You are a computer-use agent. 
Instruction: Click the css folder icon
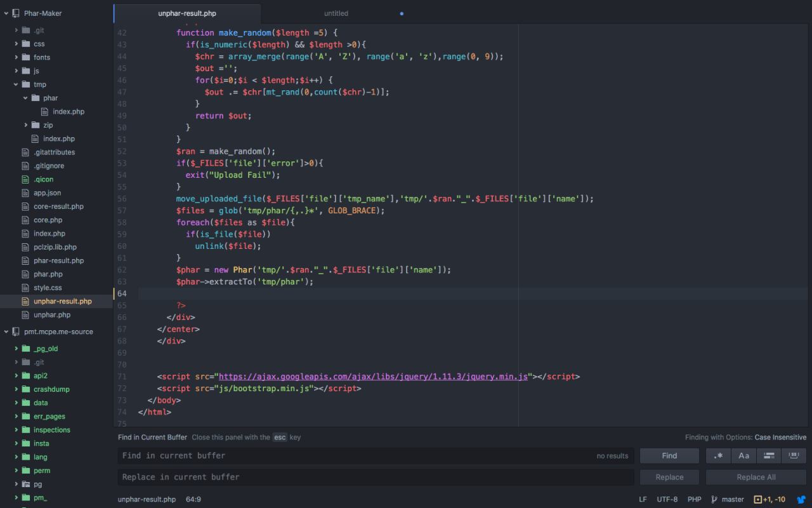(x=26, y=44)
